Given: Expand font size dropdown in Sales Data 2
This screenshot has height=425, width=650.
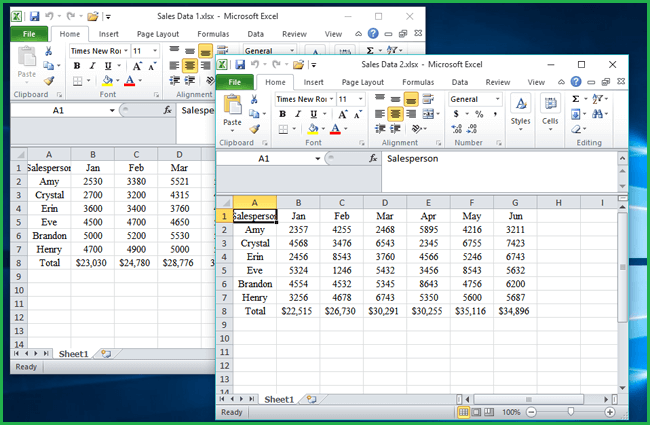Looking at the screenshot, I should click(360, 99).
